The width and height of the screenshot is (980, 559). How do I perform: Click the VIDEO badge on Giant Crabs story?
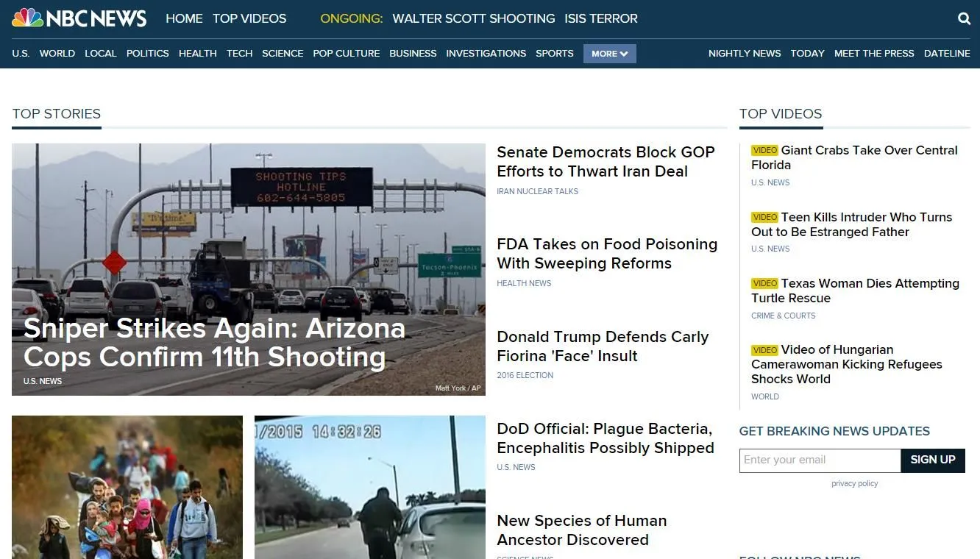click(x=765, y=150)
